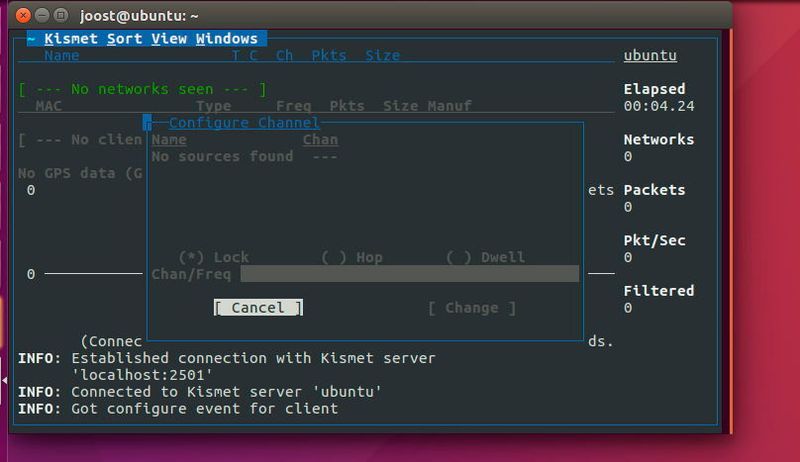Click the Elapsed time value 00:04.24
800x462 pixels.
pyautogui.click(x=659, y=106)
